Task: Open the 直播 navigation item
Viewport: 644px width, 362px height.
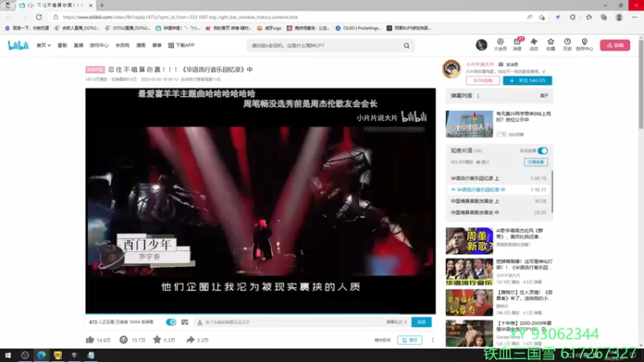Action: point(78,45)
